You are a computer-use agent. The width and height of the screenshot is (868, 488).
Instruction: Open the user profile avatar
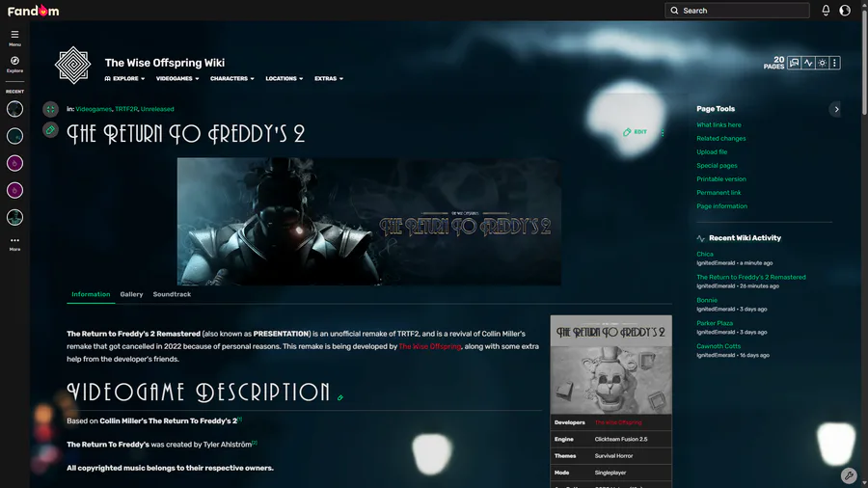pos(845,11)
